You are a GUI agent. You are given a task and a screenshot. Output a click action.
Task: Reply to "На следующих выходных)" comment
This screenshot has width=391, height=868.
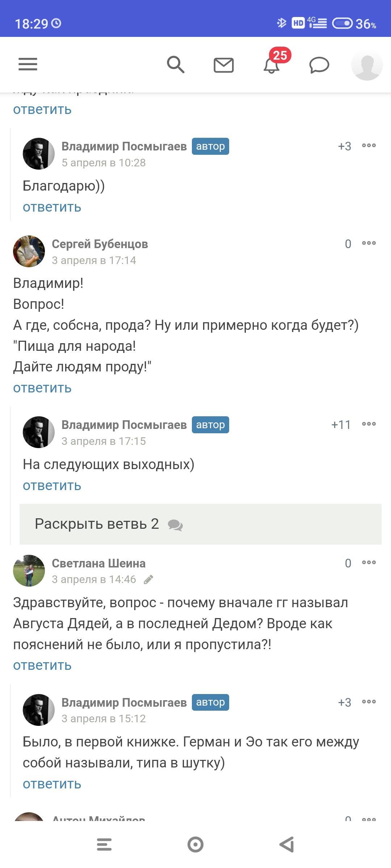52,486
